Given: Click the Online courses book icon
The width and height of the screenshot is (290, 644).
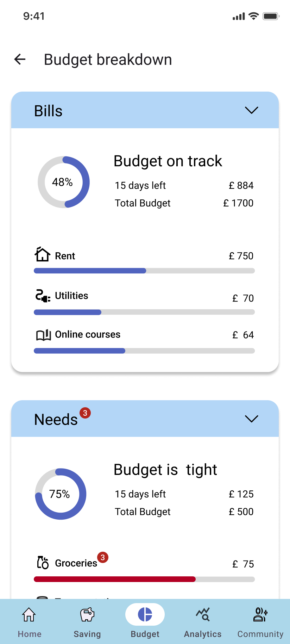Looking at the screenshot, I should pyautogui.click(x=44, y=335).
